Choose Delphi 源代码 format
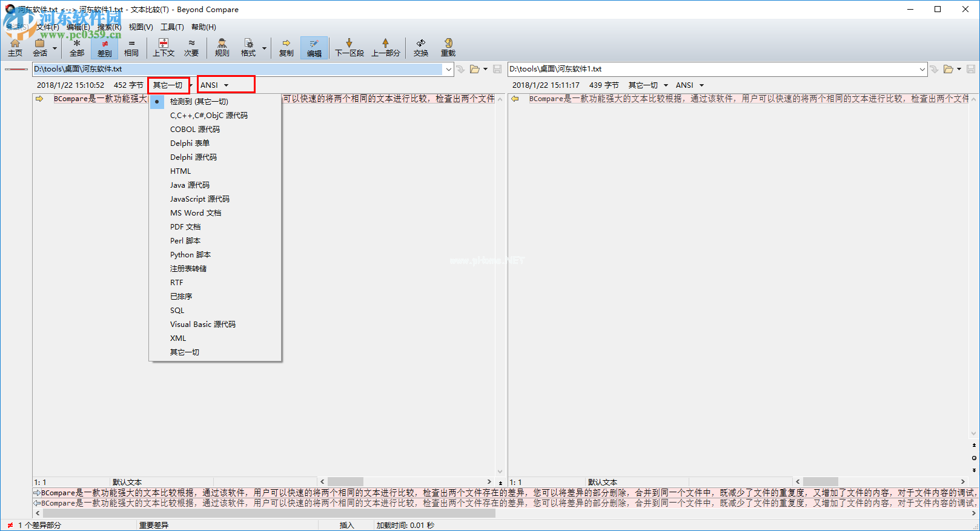Image resolution: width=980 pixels, height=531 pixels. pyautogui.click(x=215, y=157)
